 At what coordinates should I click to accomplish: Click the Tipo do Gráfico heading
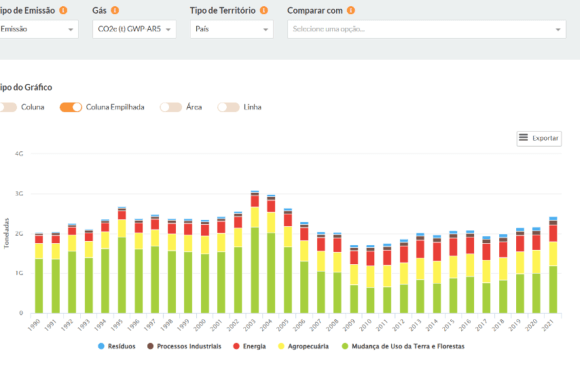tap(26, 87)
